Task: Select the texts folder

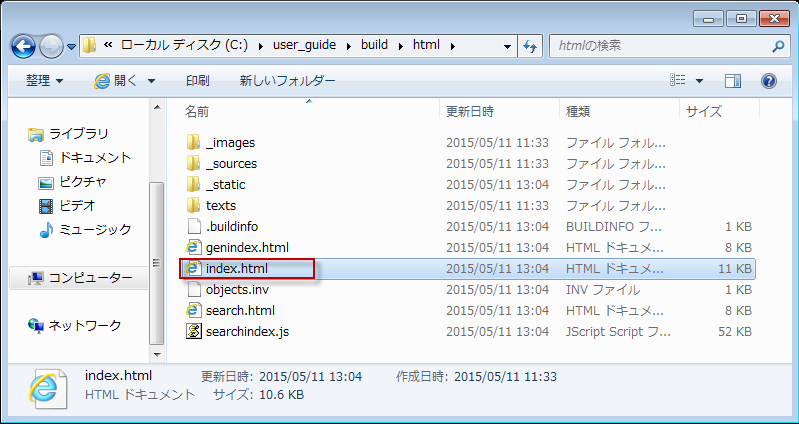Action: pos(221,205)
